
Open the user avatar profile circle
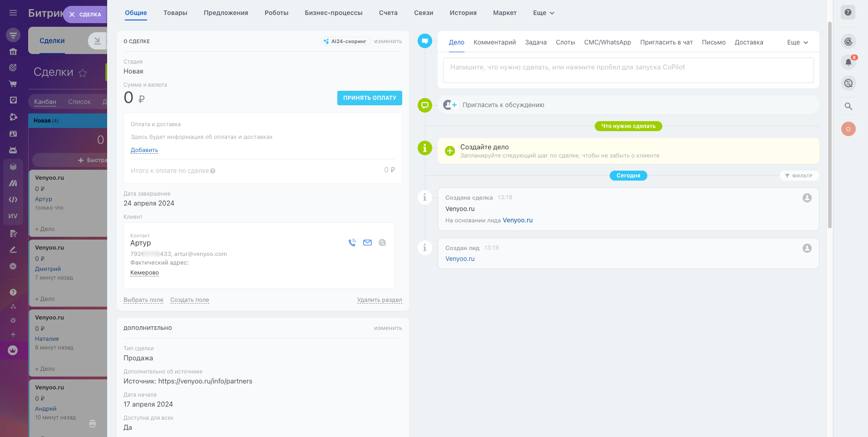click(x=848, y=129)
